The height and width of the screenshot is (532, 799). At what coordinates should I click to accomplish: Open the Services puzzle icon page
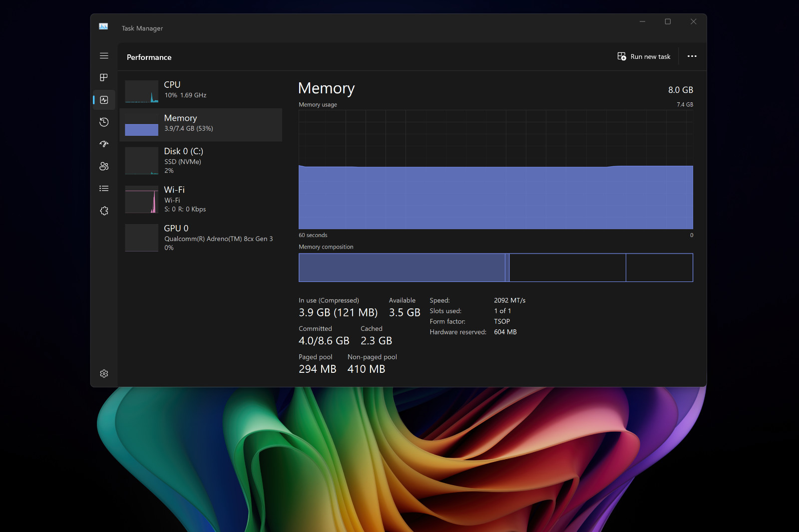point(104,211)
